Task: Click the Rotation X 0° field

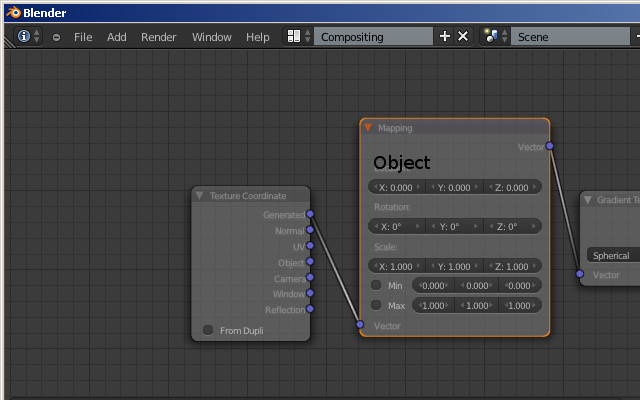Action: point(397,226)
